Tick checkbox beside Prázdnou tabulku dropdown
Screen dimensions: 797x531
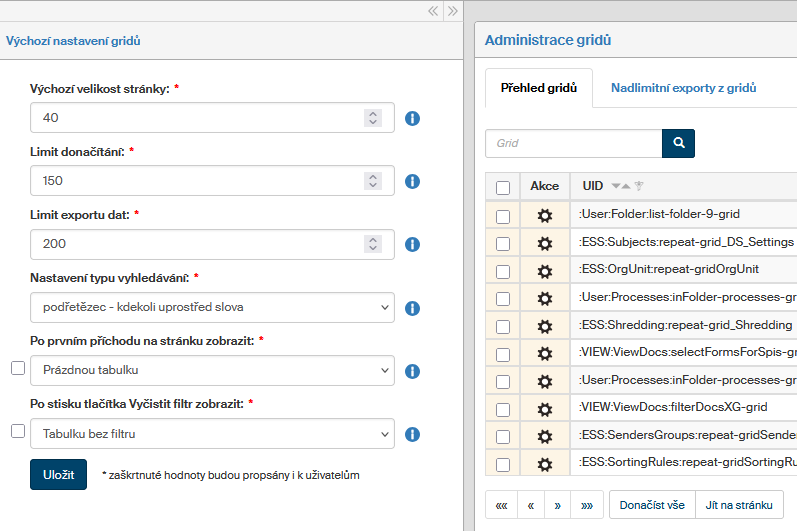tap(18, 369)
